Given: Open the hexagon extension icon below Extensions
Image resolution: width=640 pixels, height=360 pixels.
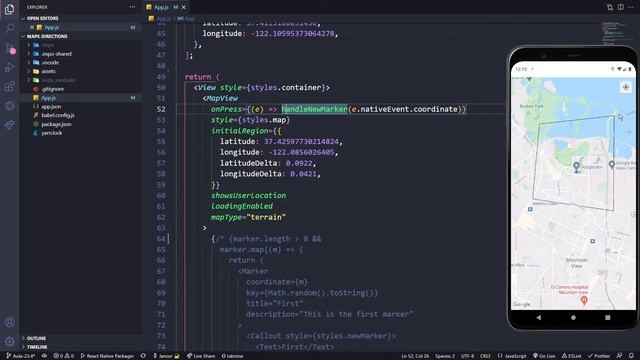Looking at the screenshot, I should pos(9,106).
